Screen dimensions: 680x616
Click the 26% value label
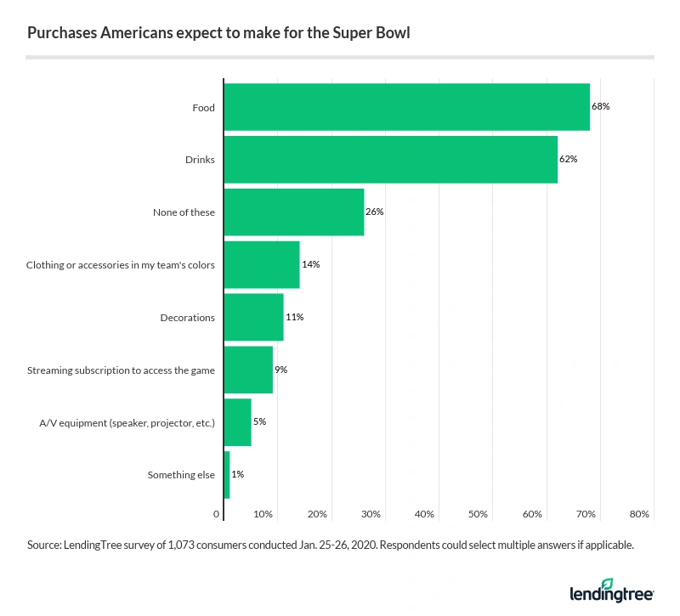[x=375, y=212]
